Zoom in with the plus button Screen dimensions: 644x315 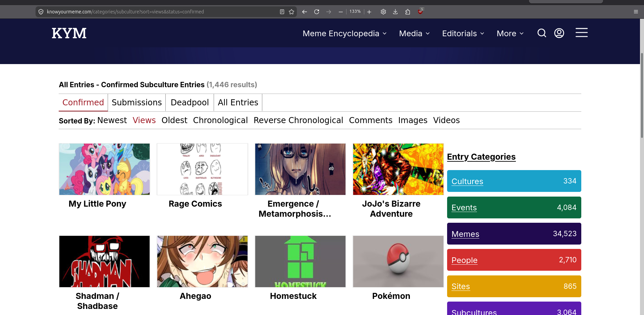369,12
